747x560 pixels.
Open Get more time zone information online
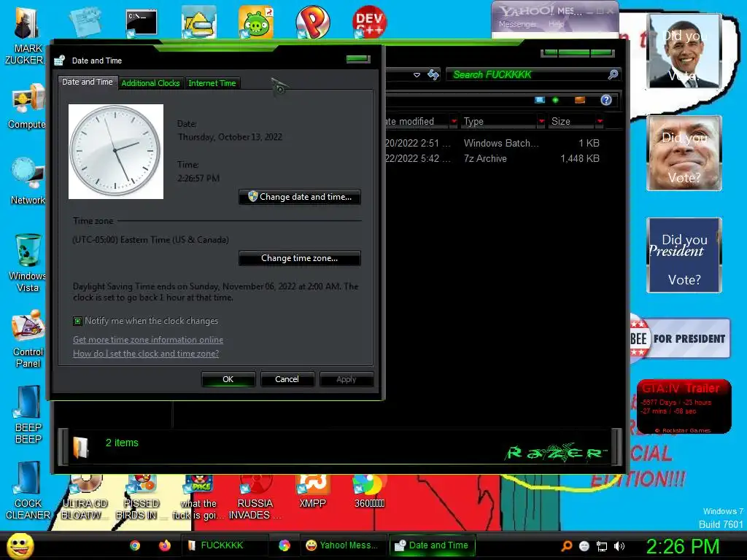coord(148,340)
